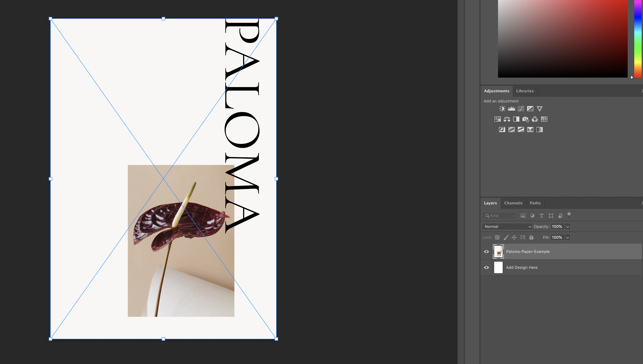Add a Curves adjustment layer

click(x=521, y=109)
